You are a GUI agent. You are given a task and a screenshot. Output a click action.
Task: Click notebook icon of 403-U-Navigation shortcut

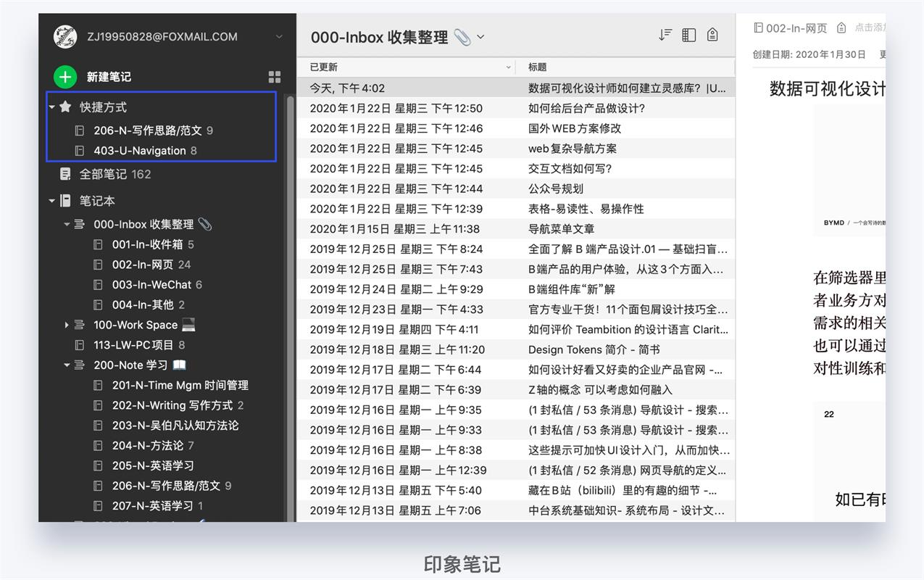click(x=80, y=151)
